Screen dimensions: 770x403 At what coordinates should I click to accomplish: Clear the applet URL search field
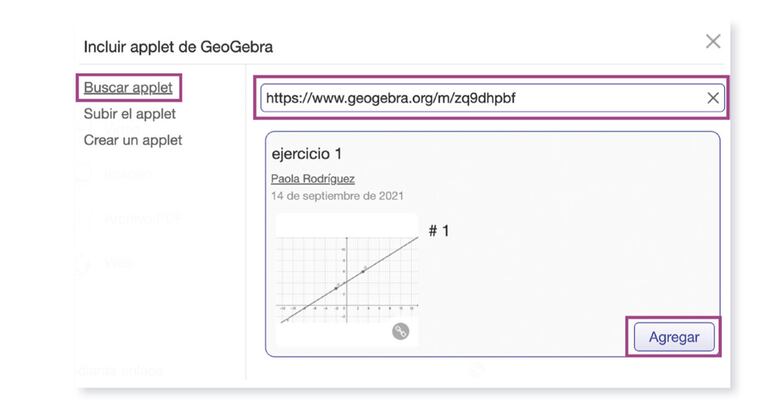click(x=713, y=98)
